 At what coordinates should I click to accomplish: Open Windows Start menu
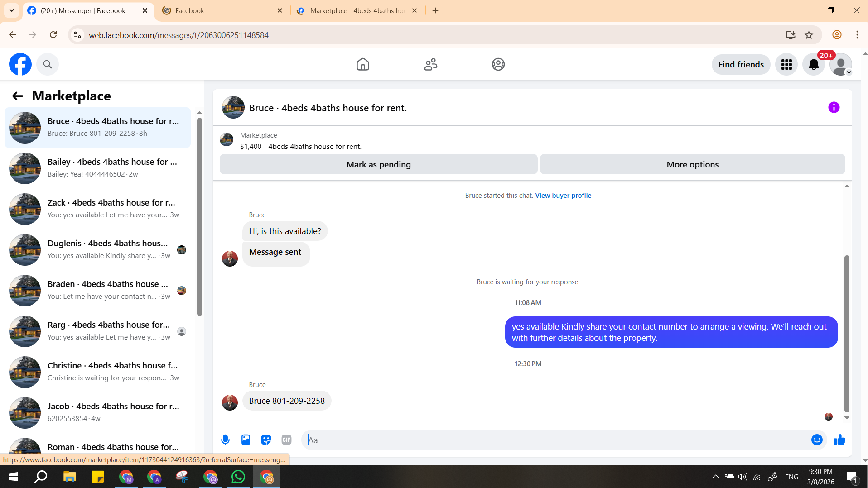tap(14, 477)
